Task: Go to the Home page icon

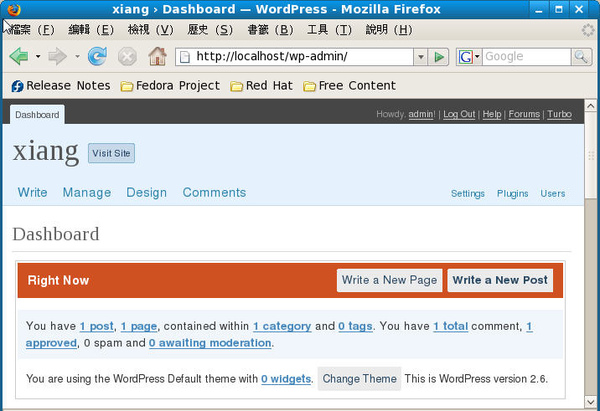Action: click(158, 56)
